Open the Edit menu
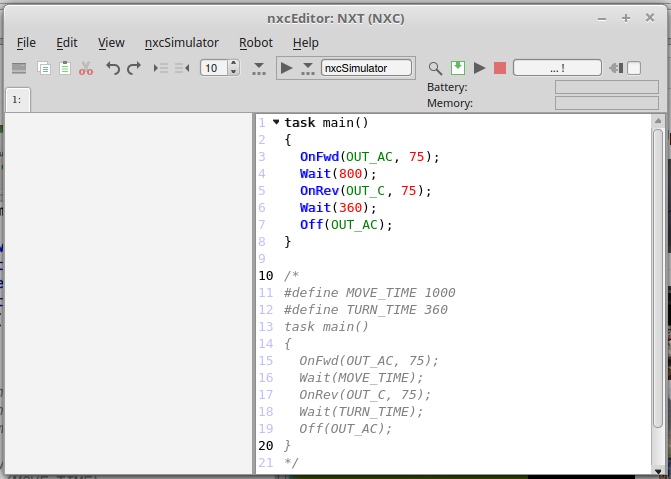 [x=67, y=43]
